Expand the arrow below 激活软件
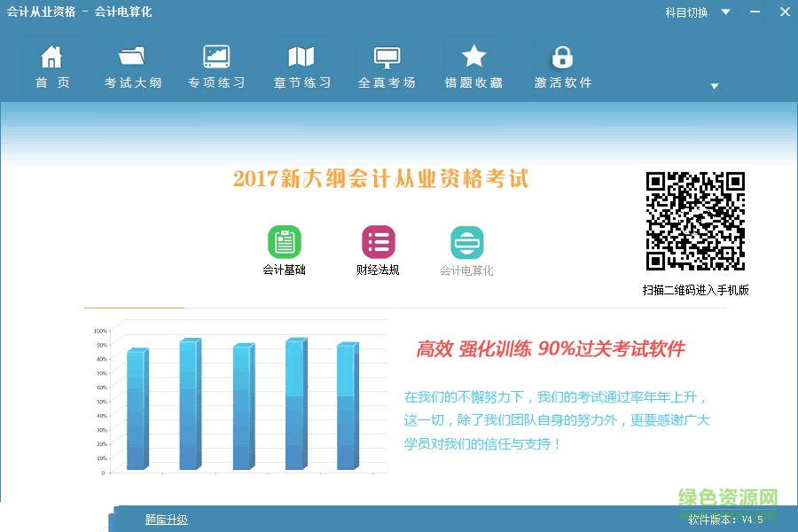Image resolution: width=798 pixels, height=532 pixels. click(x=714, y=86)
